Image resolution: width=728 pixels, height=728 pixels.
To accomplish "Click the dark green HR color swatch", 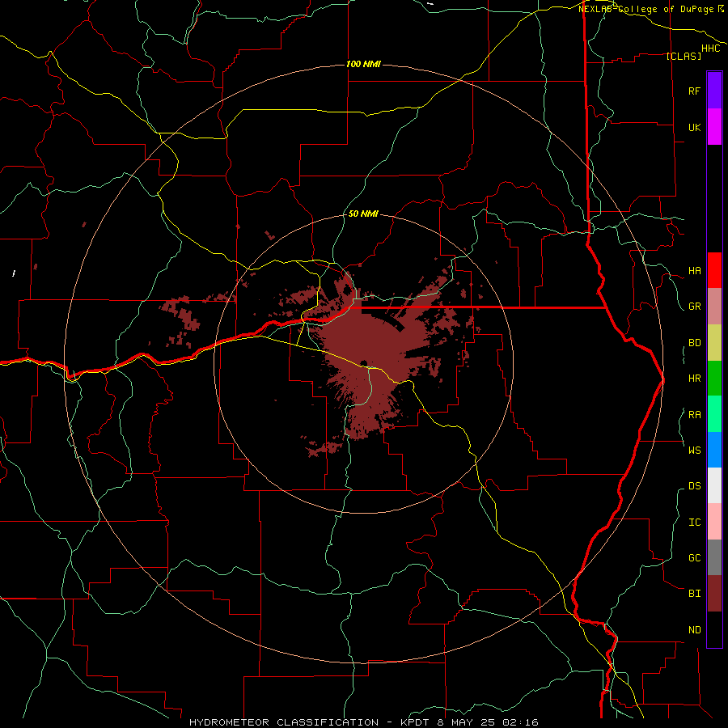I will [714, 379].
